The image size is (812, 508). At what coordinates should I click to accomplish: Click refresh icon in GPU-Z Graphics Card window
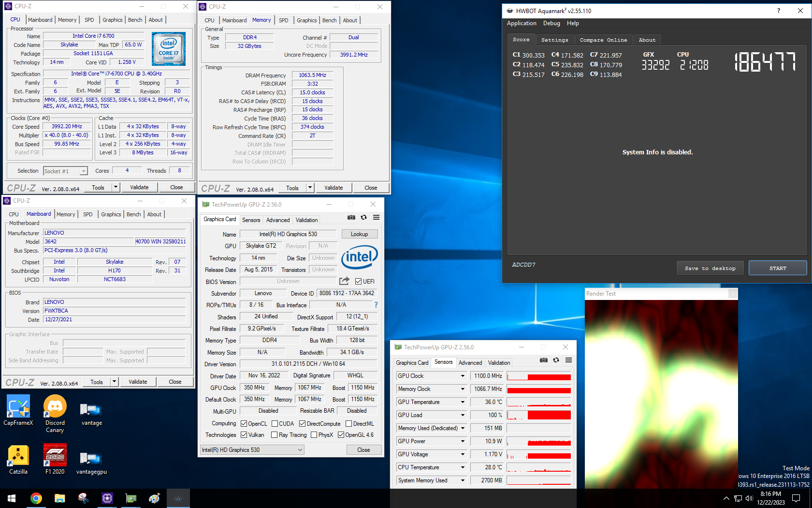pyautogui.click(x=364, y=218)
